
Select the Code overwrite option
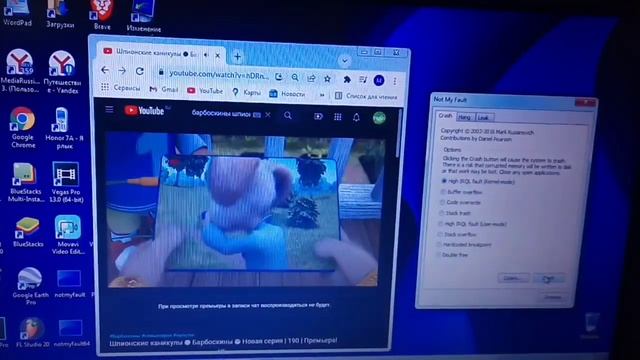click(461, 202)
